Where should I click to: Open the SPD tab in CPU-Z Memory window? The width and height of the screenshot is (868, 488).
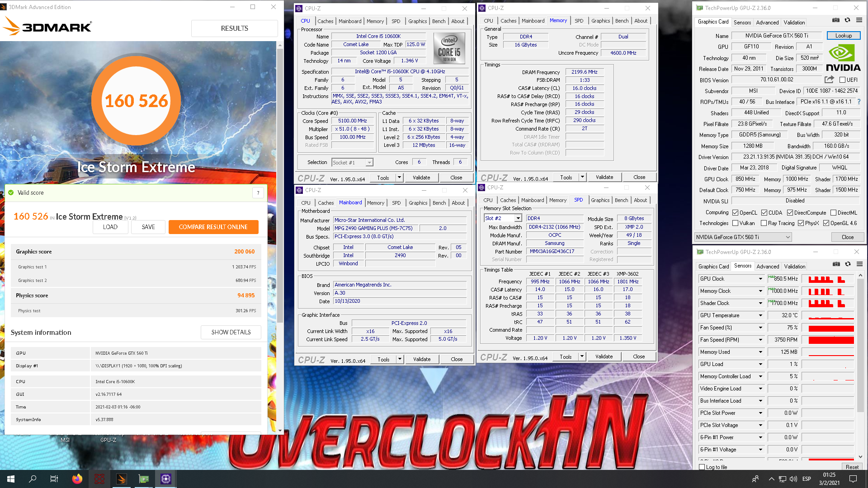click(x=579, y=21)
